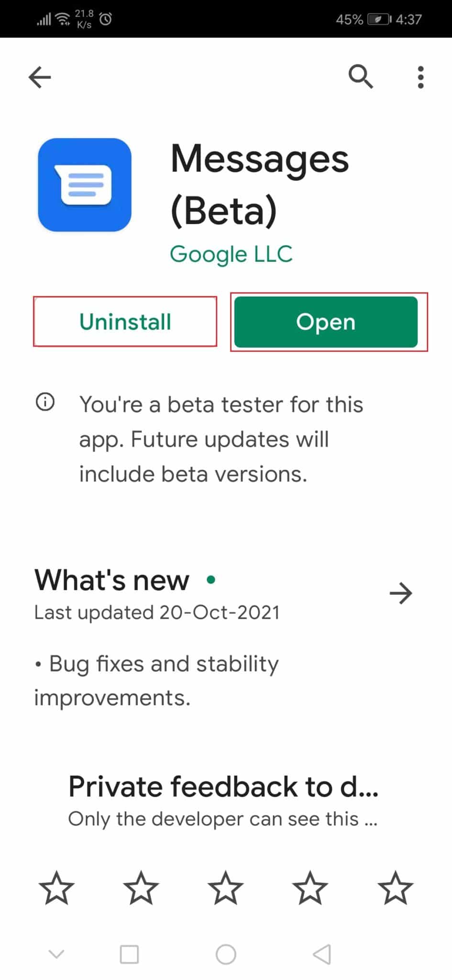
Task: Open the Messages (Beta) app
Action: [327, 322]
